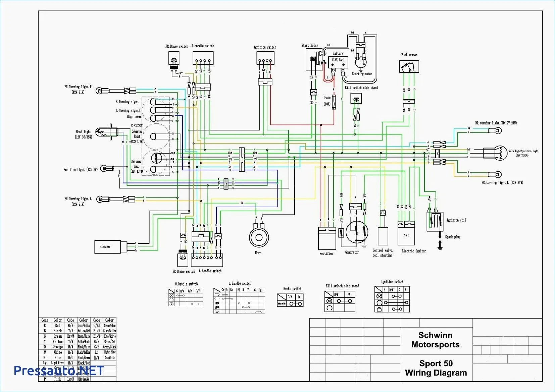Click the 'Fuel sensor' label

click(409, 55)
